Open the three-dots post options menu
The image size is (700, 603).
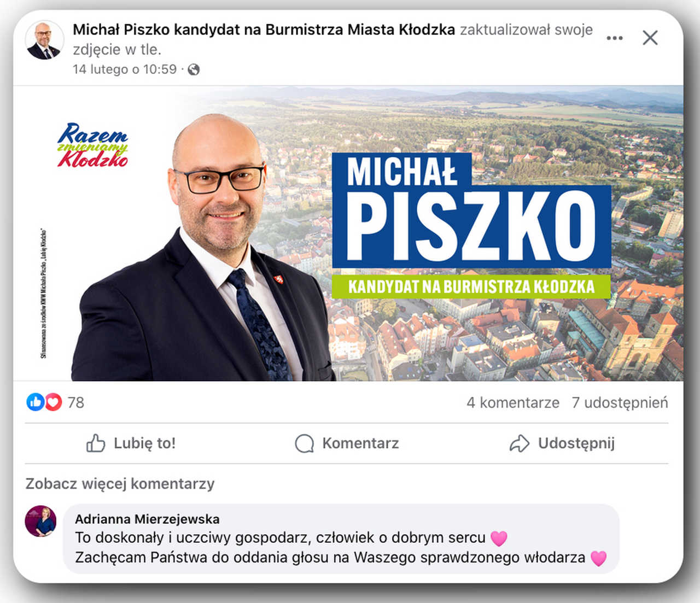[x=615, y=38]
